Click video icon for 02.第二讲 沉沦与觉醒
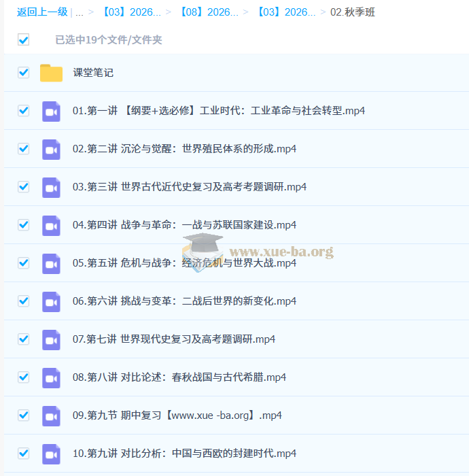Image resolution: width=469 pixels, height=476 pixels. click(51, 149)
